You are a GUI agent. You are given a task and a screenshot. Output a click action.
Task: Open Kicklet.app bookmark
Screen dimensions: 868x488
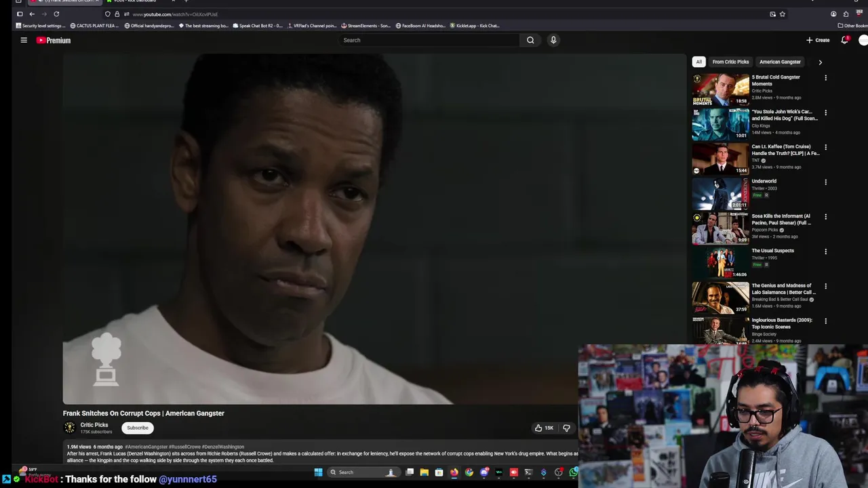click(475, 26)
